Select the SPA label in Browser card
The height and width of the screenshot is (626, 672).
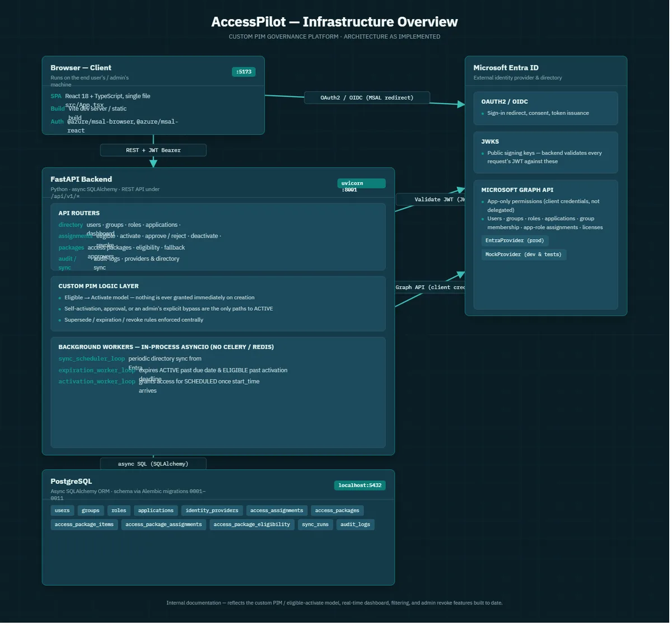56,96
